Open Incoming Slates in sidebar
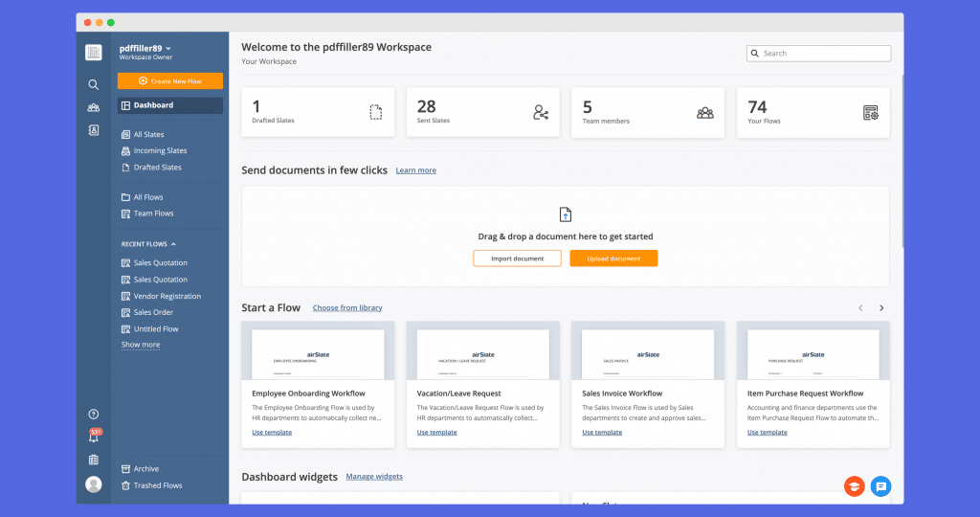Image resolution: width=980 pixels, height=517 pixels. coord(154,150)
